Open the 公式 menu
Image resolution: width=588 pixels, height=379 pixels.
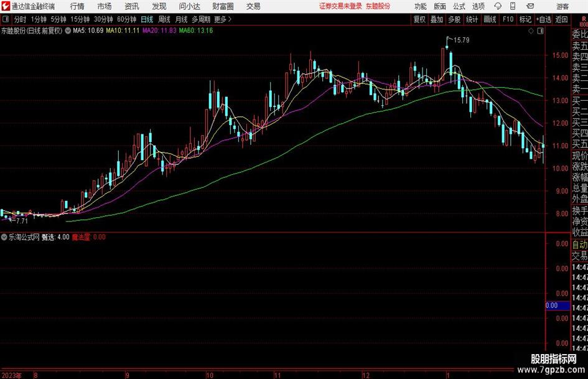pos(459,6)
